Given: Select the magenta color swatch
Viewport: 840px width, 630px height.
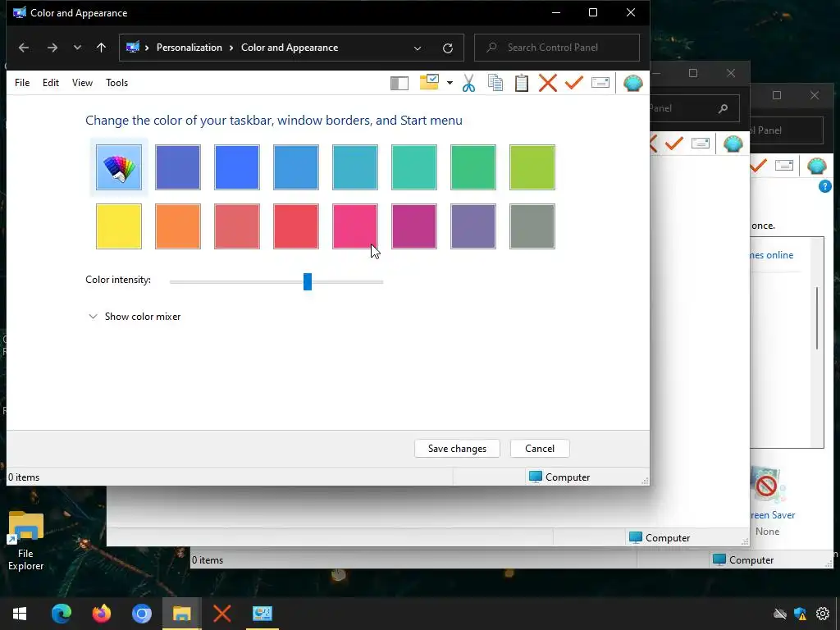Looking at the screenshot, I should tap(414, 226).
